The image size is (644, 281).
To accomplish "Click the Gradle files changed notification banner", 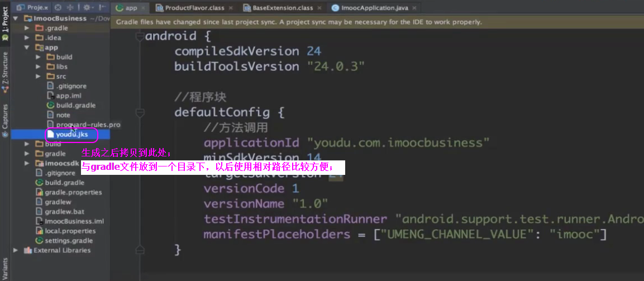I will click(377, 22).
